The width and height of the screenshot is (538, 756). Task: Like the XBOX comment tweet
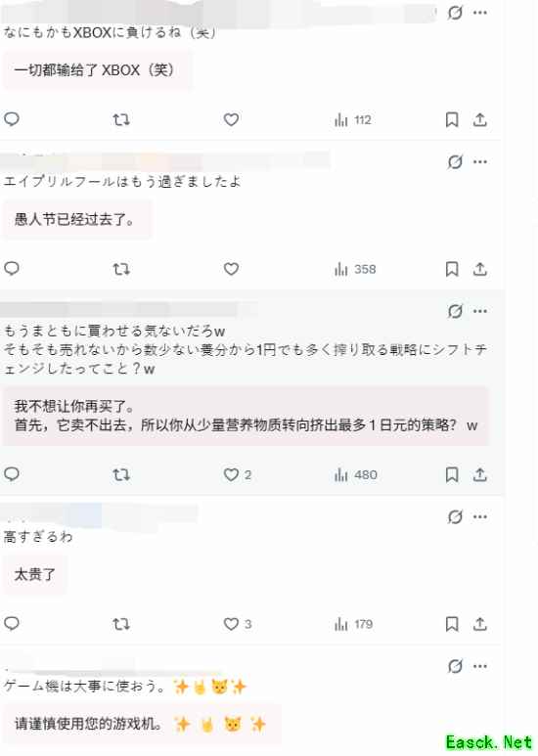pyautogui.click(x=231, y=119)
